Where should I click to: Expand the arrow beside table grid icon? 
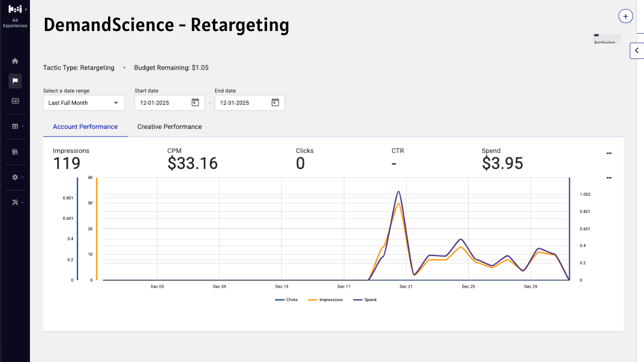coord(22,126)
